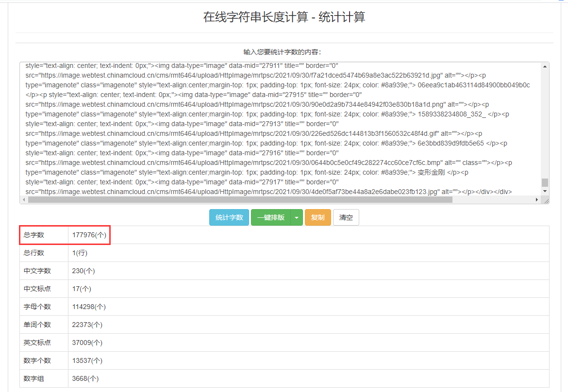Click the value 230(个)
The width and height of the screenshot is (568, 392).
pyautogui.click(x=84, y=271)
